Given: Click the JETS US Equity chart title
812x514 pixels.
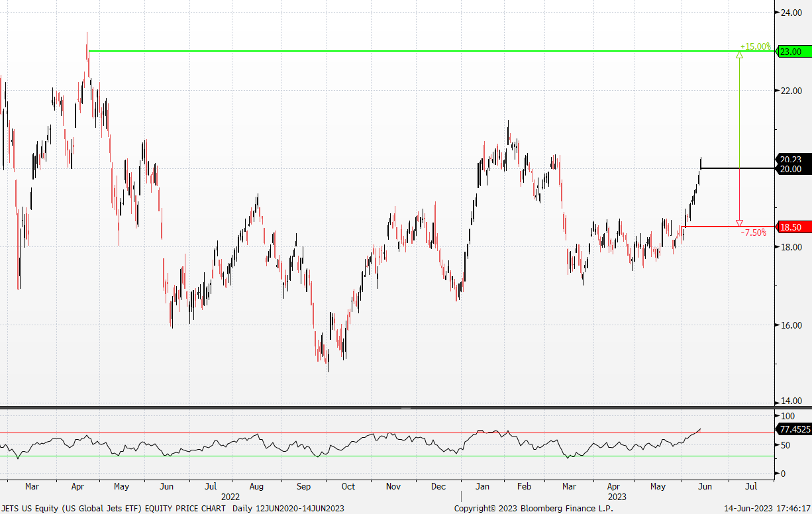Looking at the screenshot, I should click(x=114, y=508).
